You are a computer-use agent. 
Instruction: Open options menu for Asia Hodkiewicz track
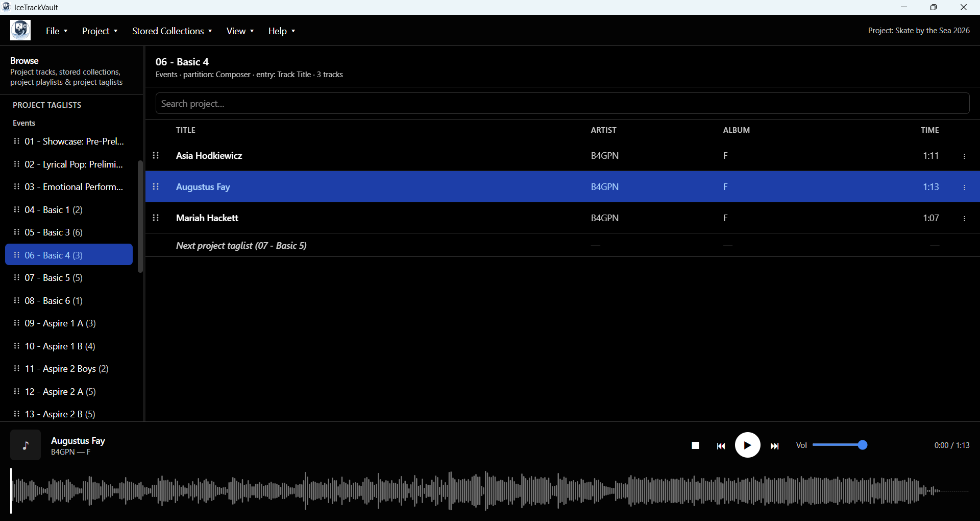tap(964, 156)
